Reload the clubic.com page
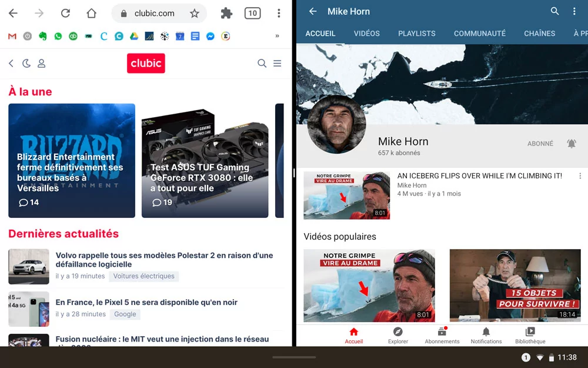This screenshot has height=368, width=588. click(x=65, y=14)
